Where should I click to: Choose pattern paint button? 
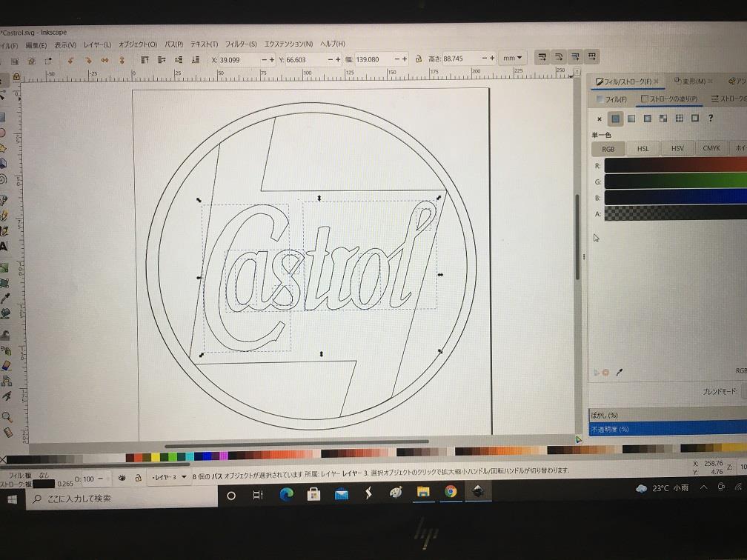tap(680, 118)
